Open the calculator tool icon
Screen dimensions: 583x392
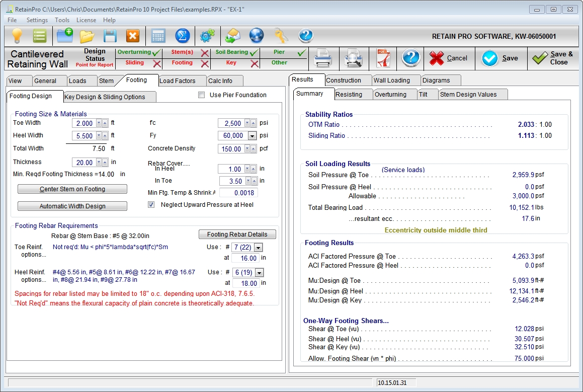click(x=158, y=36)
